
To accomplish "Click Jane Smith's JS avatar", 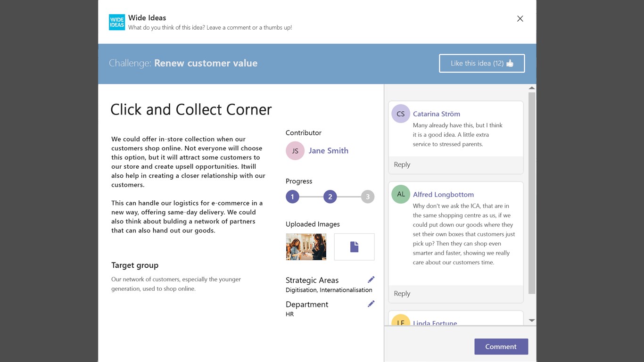I will [x=295, y=151].
